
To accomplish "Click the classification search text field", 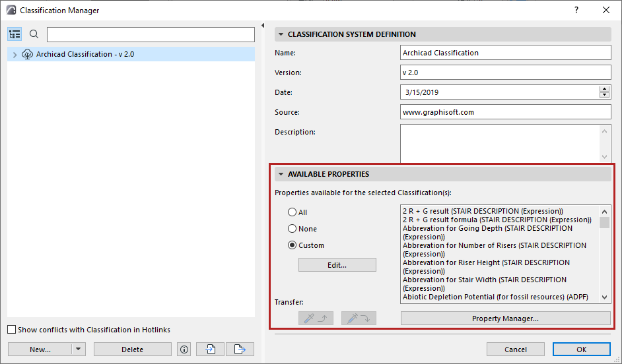I will tap(151, 34).
